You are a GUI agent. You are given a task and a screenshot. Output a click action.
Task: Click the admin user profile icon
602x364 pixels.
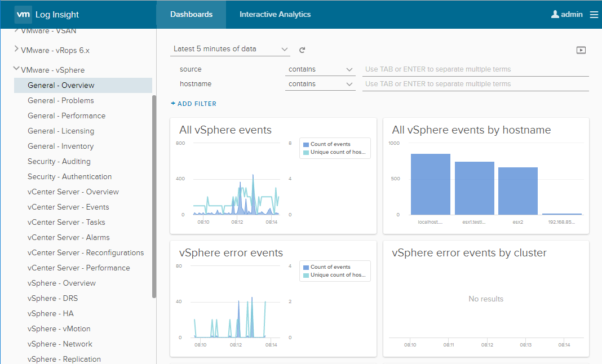tap(555, 15)
